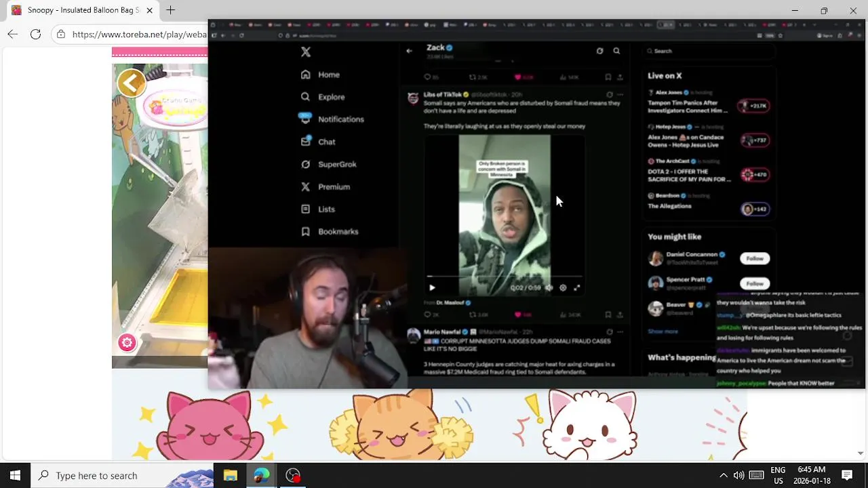Open Beaver's suggested profile
This screenshot has height=488, width=868.
pyautogui.click(x=678, y=308)
